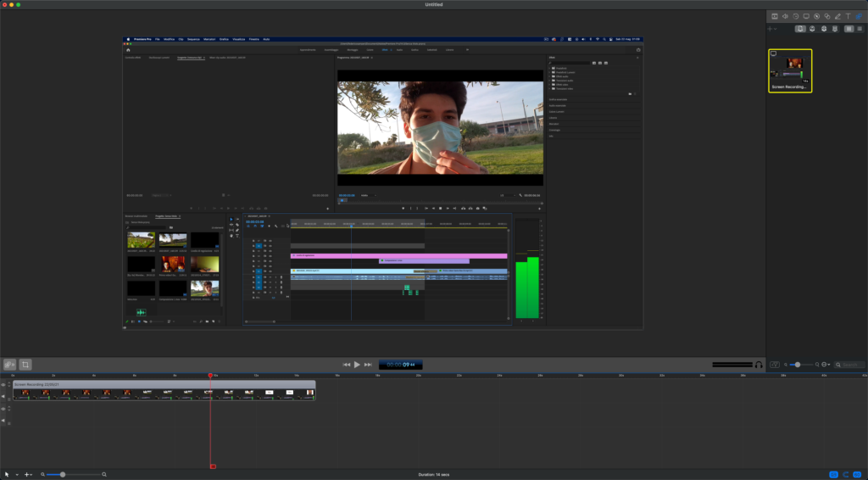The image size is (868, 480).
Task: Click the Duration: 14 secs status text
Action: pyautogui.click(x=434, y=474)
